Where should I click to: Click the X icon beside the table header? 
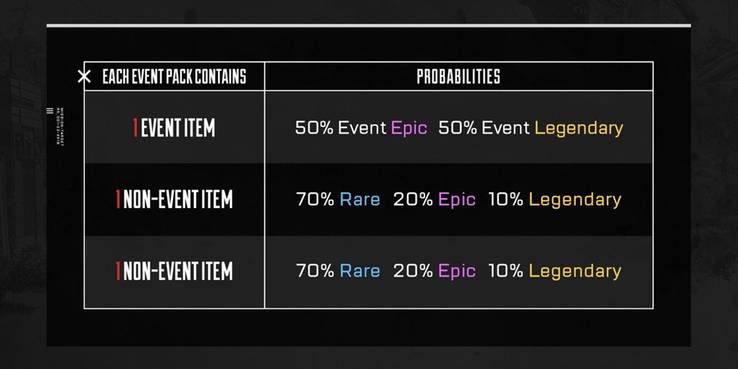pos(84,76)
